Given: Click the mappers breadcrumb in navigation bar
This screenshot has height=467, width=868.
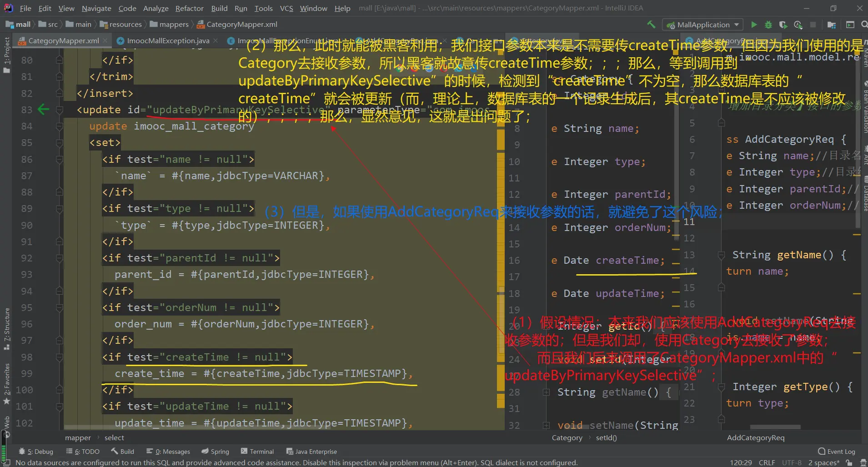Looking at the screenshot, I should (174, 25).
